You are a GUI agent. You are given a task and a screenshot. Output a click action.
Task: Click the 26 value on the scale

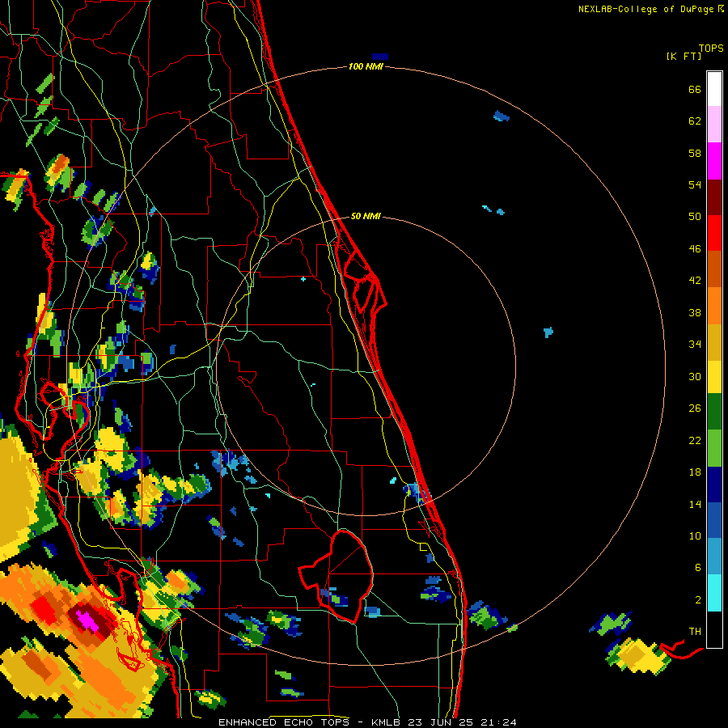coord(695,408)
